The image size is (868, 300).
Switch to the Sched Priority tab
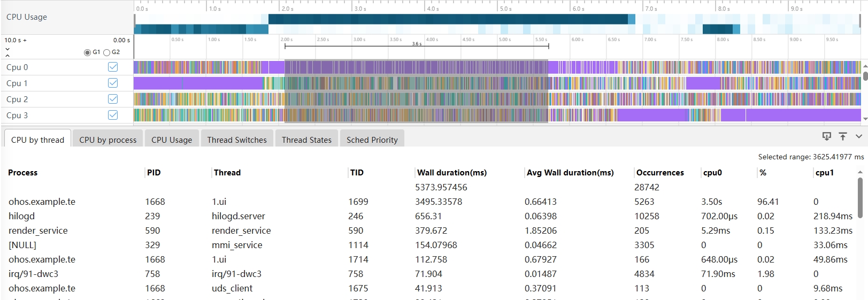pos(372,140)
